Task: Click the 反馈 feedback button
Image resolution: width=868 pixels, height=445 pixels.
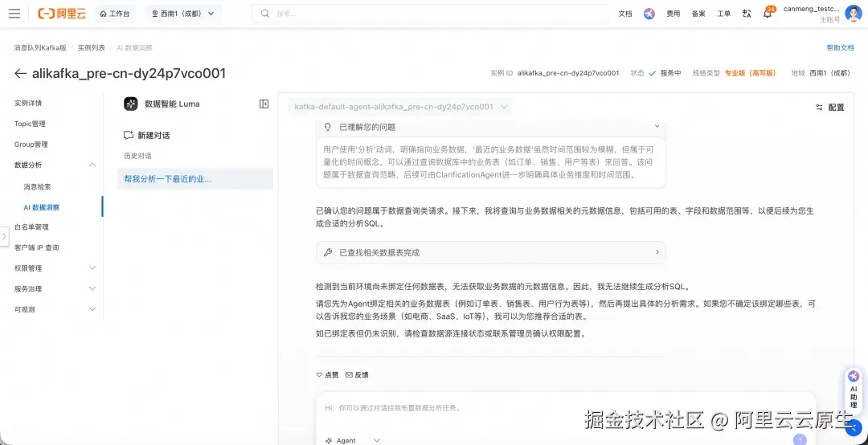Action: [357, 374]
